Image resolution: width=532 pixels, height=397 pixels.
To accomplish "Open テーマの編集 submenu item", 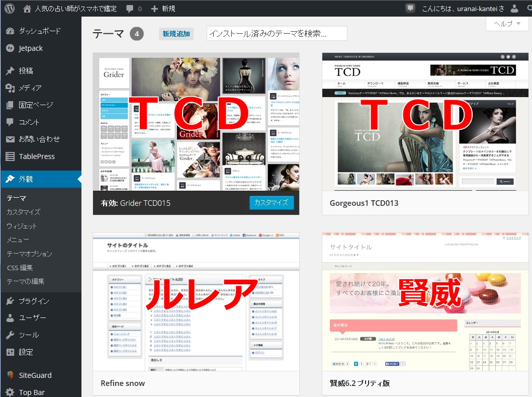I will pyautogui.click(x=26, y=281).
